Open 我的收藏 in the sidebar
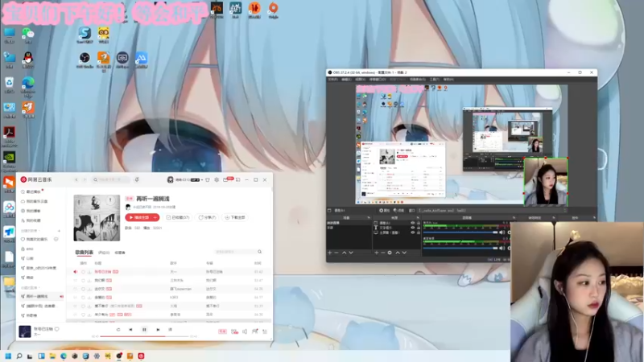644x362 pixels. (x=31, y=220)
